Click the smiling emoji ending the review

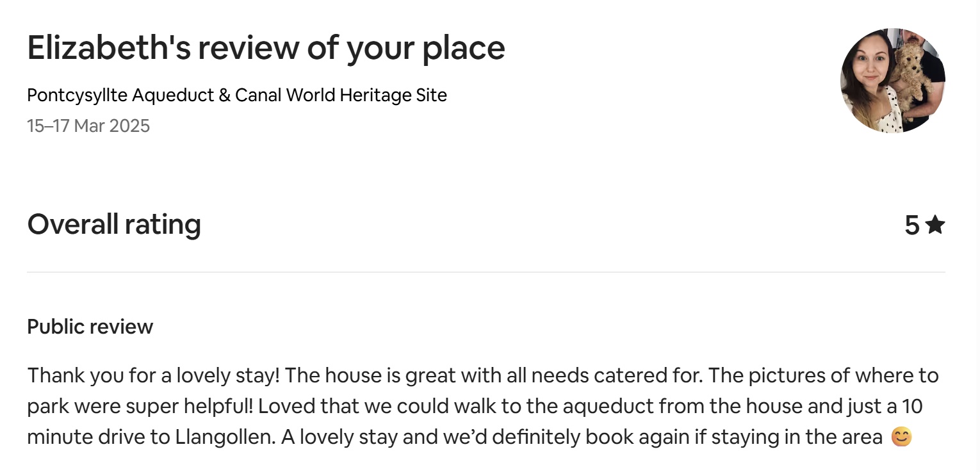tap(901, 437)
